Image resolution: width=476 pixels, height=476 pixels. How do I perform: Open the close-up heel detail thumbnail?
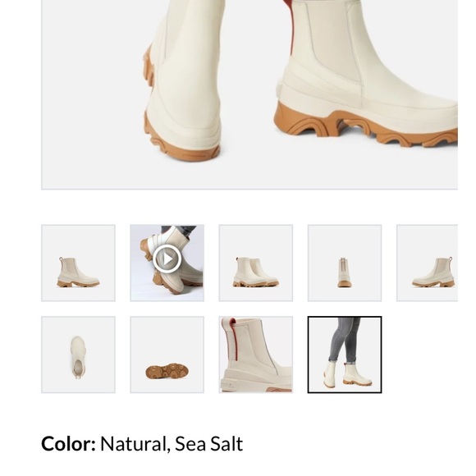256,355
